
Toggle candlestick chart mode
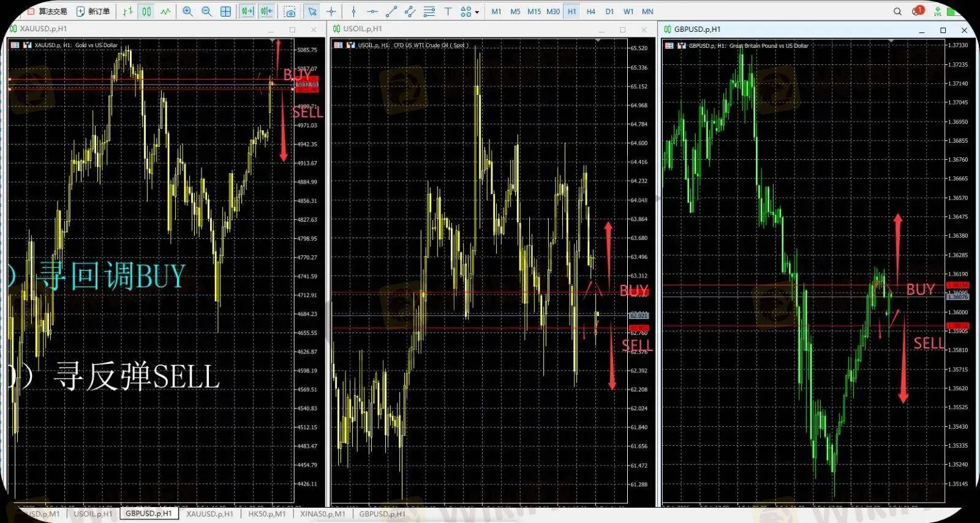click(x=146, y=12)
